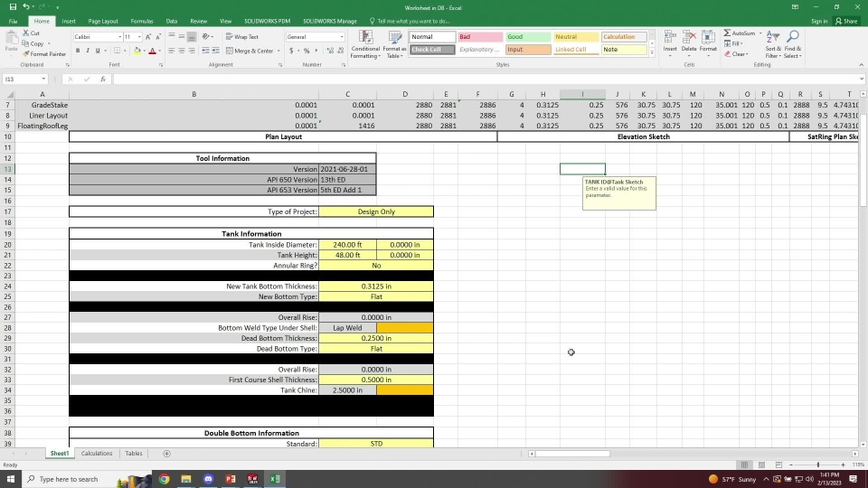Increase decimal places icon

331,51
